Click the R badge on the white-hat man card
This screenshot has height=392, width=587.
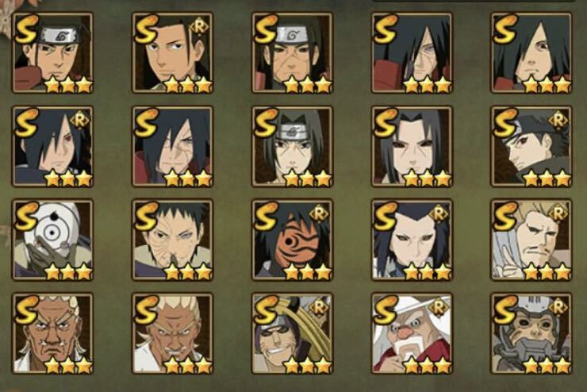pos(439,307)
